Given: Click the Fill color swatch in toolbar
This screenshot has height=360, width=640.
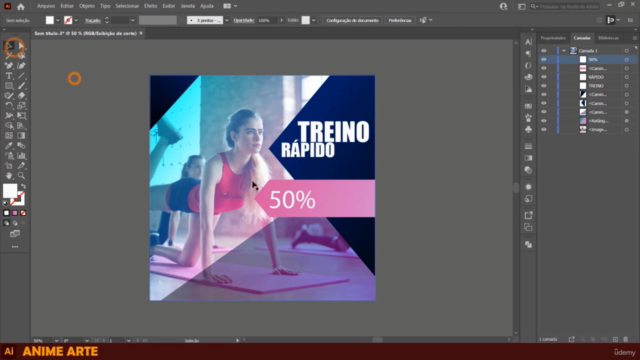Looking at the screenshot, I should [x=10, y=191].
